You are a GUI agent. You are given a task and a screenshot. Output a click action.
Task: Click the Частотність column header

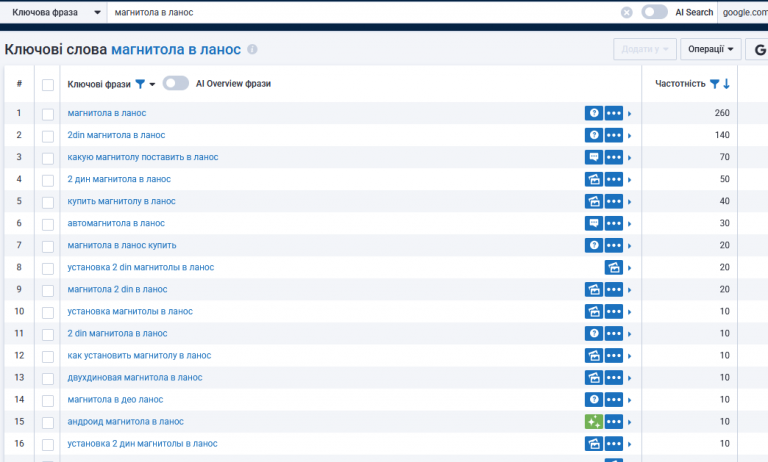680,84
